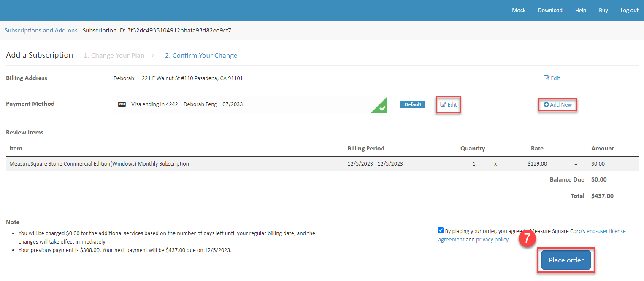Click the Amount column header

[x=603, y=148]
